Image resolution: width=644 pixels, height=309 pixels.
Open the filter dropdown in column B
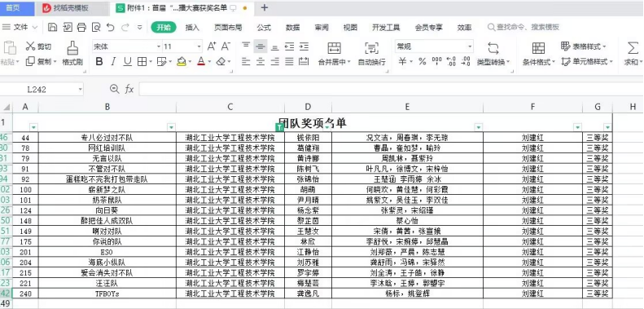[x=171, y=127]
